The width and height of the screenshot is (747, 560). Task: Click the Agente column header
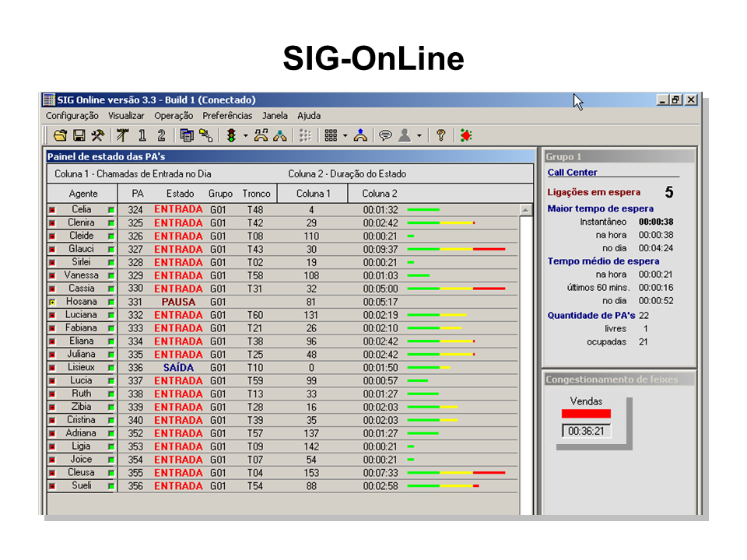(x=82, y=194)
